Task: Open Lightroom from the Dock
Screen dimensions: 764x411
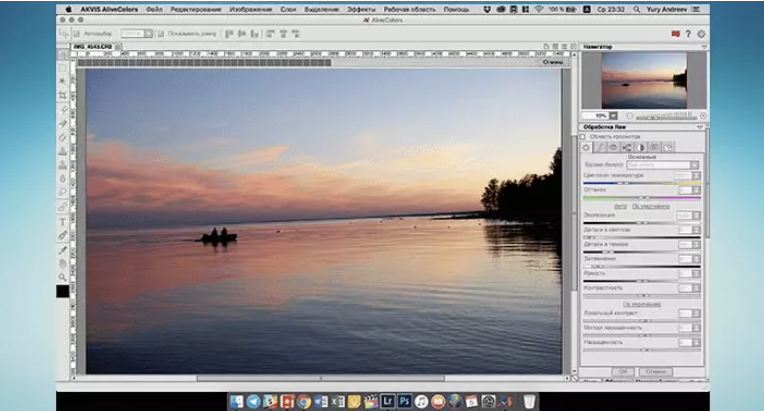Action: [x=387, y=401]
